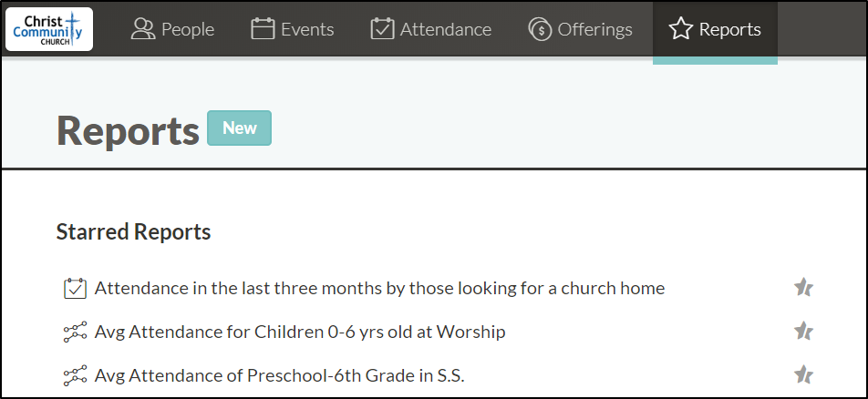Unstar Avg Attendance for Children 0-6 report
The image size is (868, 399).
803,331
